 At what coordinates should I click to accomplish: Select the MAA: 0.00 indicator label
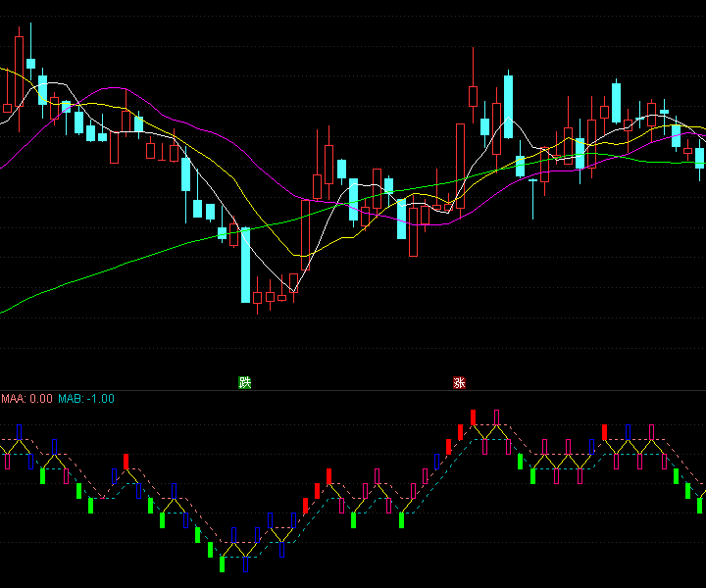[27, 399]
